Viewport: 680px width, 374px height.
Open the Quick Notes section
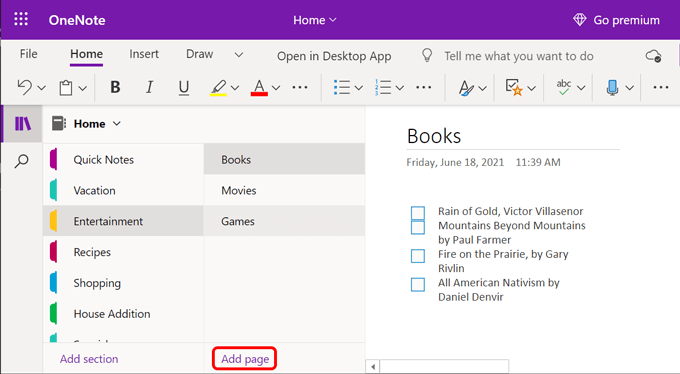123,160
